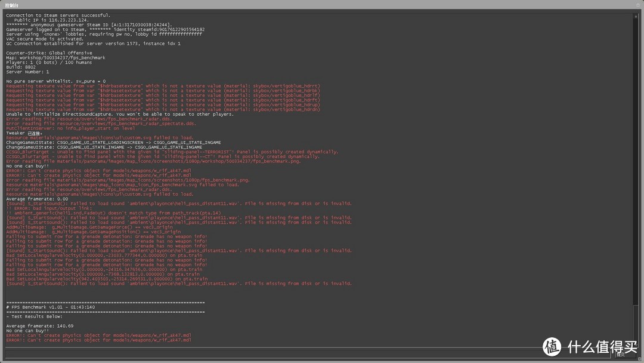Viewport: 644px width, 363px height.
Task: Click the error line 'fps_benchmark_radar_spectate.dds'
Action: [x=101, y=124]
